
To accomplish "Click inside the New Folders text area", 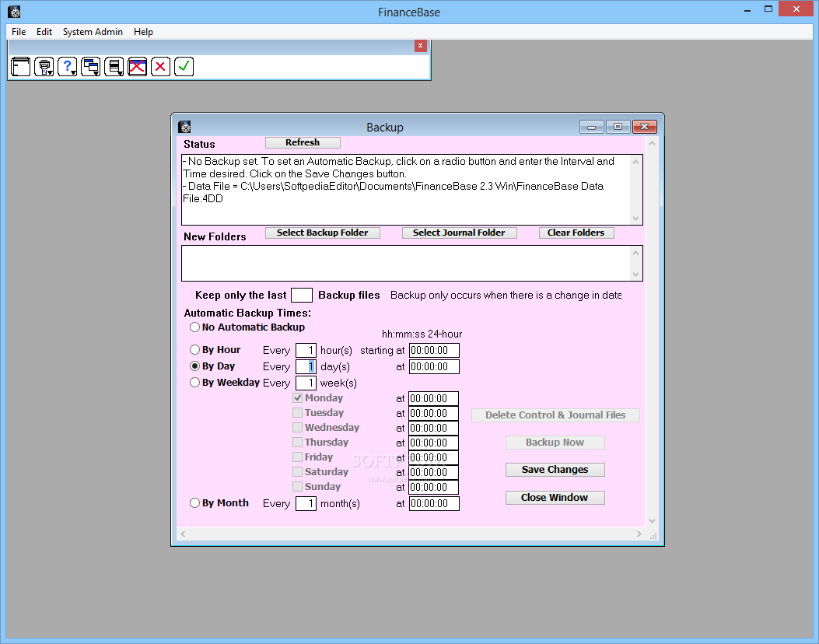I will tap(406, 263).
